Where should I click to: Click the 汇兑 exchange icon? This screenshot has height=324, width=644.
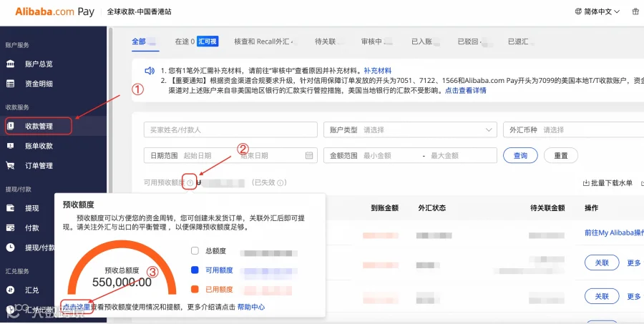pos(10,290)
